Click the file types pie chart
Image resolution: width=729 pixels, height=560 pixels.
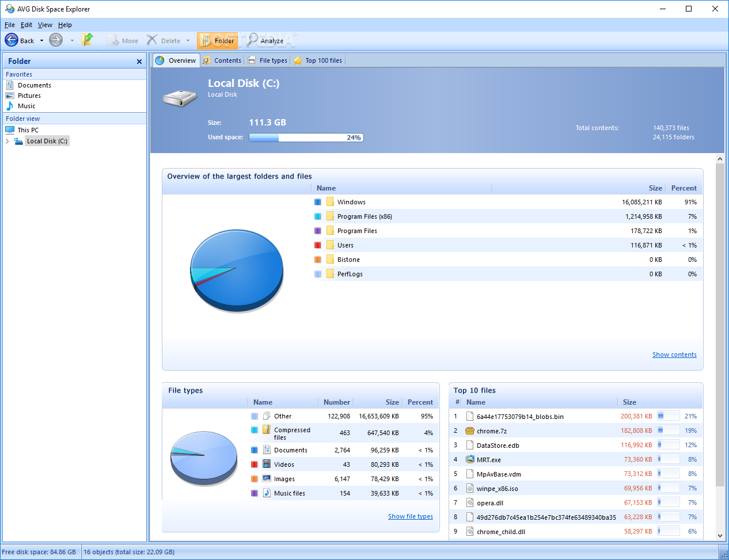pos(204,458)
